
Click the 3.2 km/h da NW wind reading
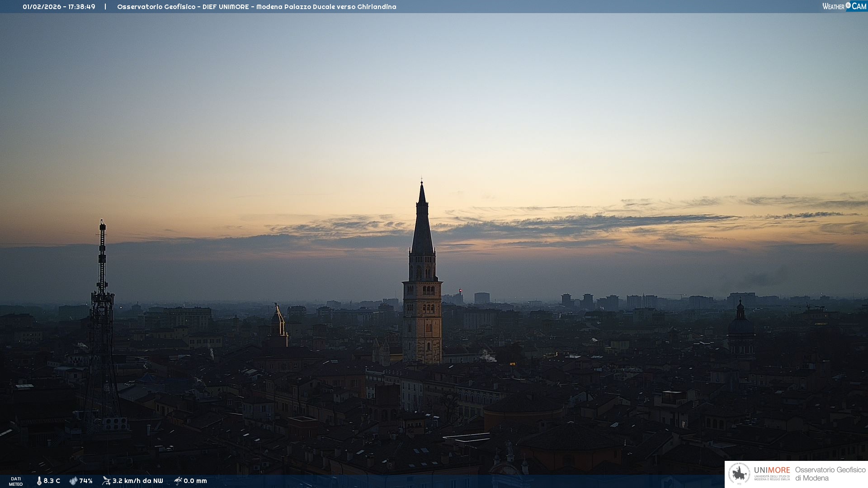tap(137, 481)
